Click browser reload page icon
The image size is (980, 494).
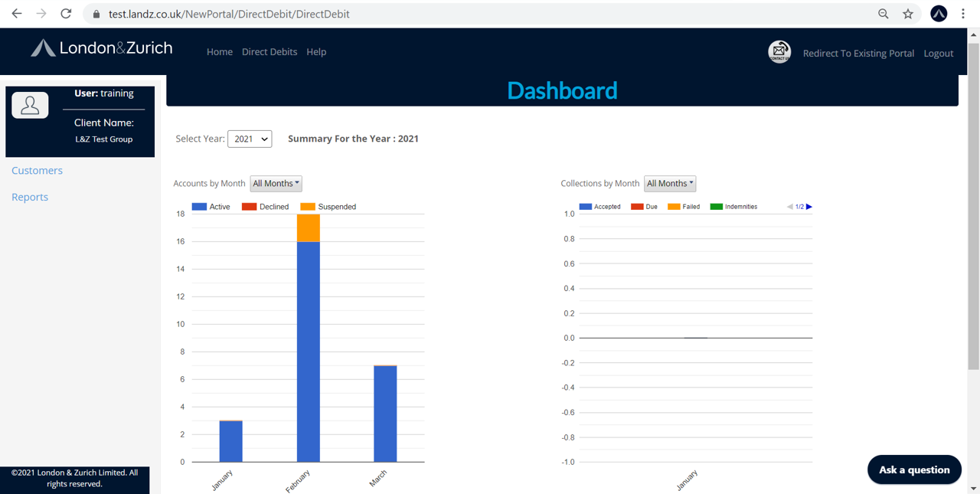(66, 14)
